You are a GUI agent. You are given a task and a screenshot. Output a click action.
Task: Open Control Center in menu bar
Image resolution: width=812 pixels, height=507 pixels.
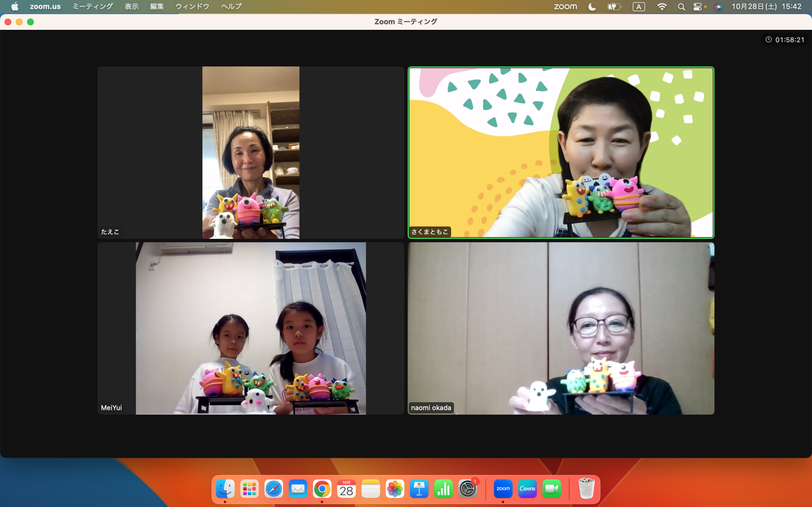point(698,6)
